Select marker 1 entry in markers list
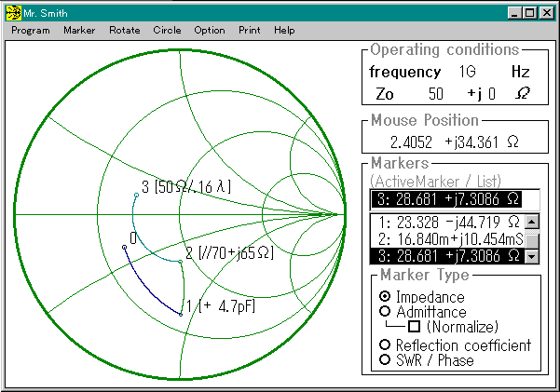 point(447,223)
